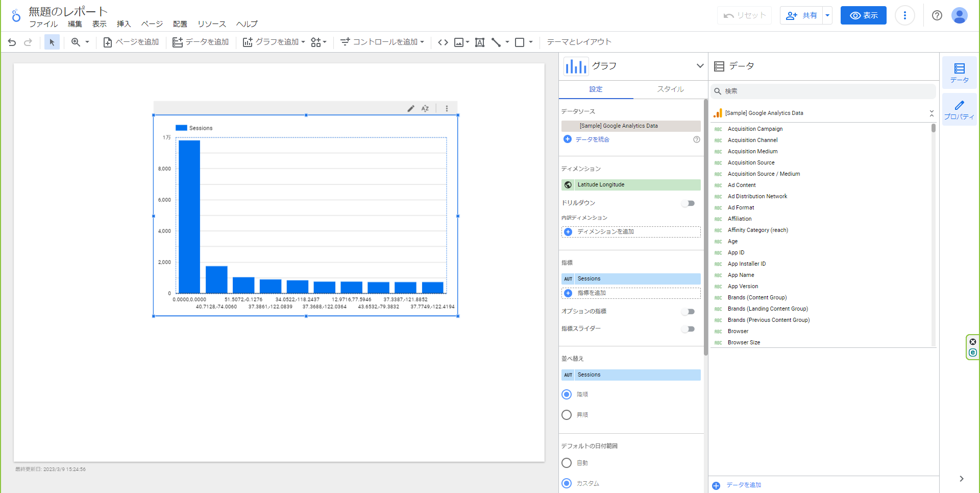Viewport: 980px width, 493px height.
Task: Insert a text box using toolbar icon
Action: click(479, 42)
